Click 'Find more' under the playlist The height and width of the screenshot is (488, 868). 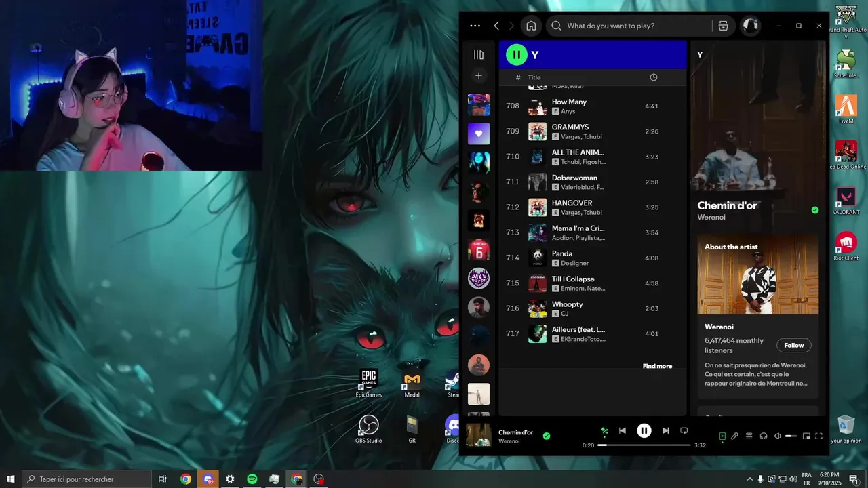(657, 366)
